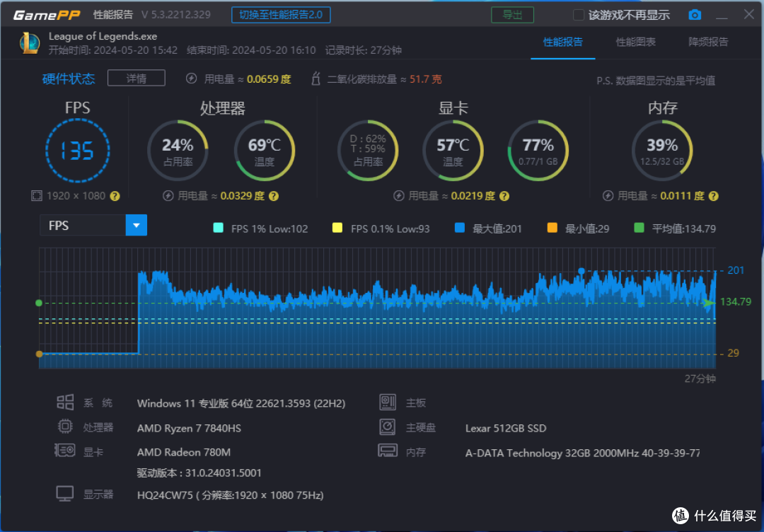Open the 详情 details button
Screen dimensions: 764x532
click(x=137, y=78)
